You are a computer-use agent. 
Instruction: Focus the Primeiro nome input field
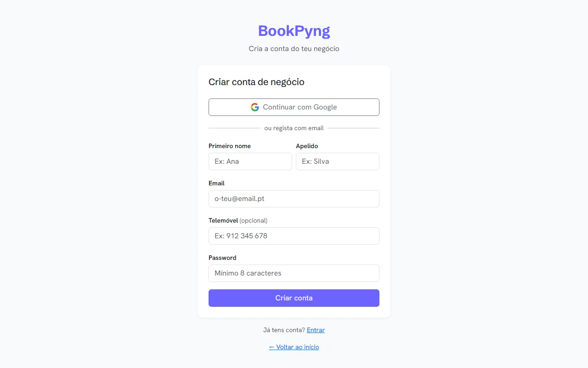250,161
